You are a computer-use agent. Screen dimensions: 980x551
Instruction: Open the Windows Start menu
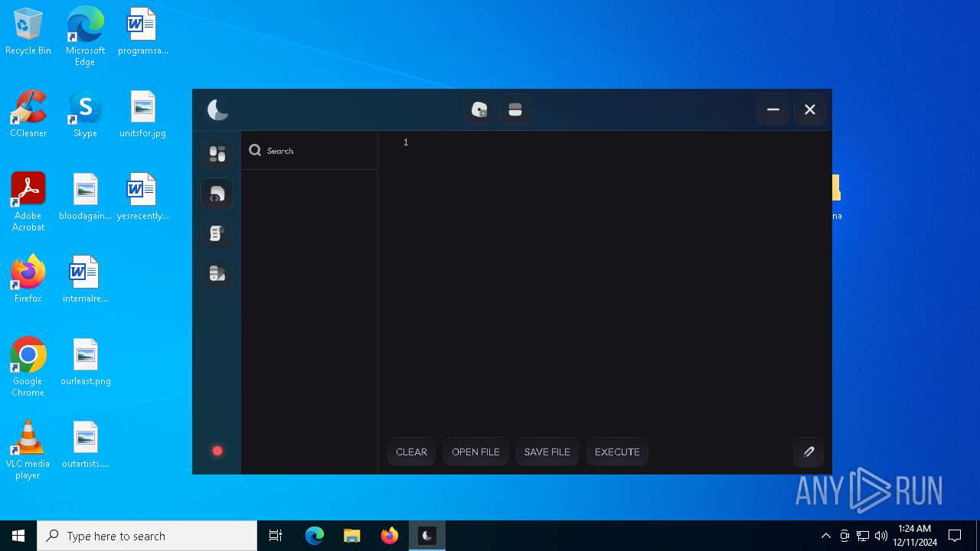click(x=18, y=536)
